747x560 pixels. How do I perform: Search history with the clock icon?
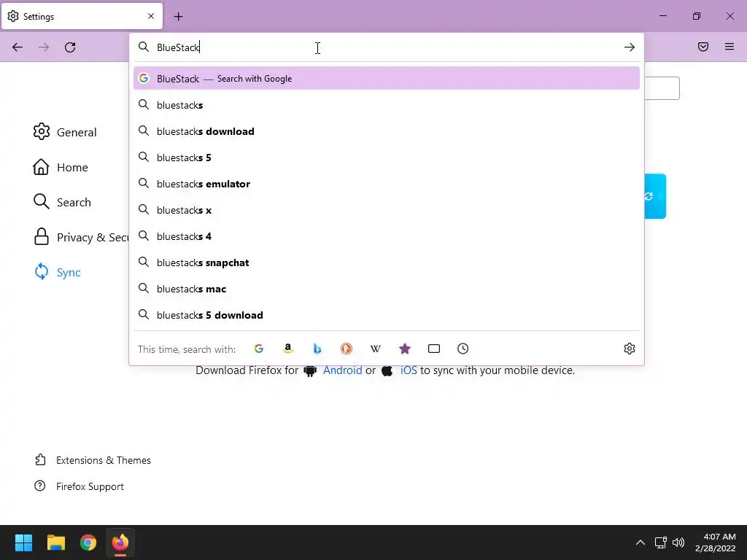pos(463,349)
